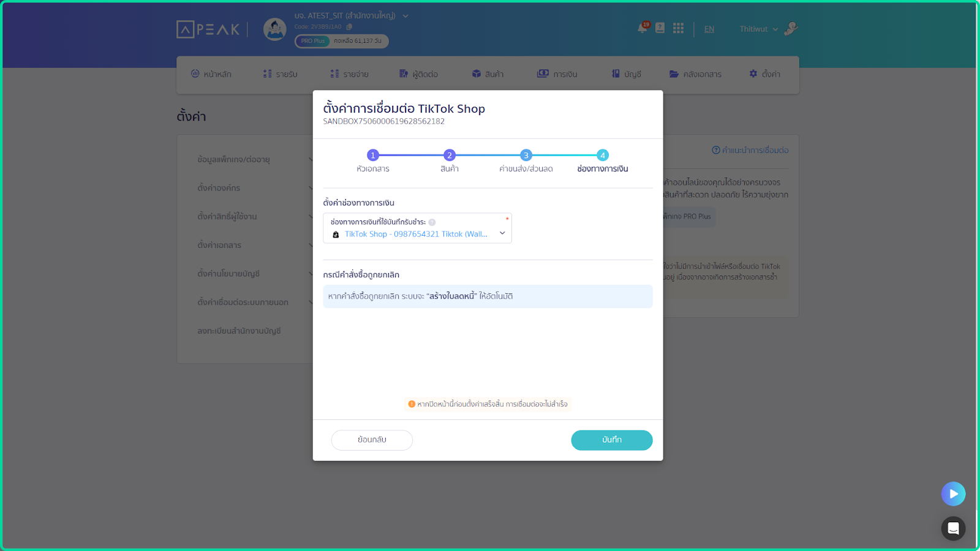This screenshot has height=551, width=980.
Task: Copy the company code with copy icon
Action: tap(349, 27)
